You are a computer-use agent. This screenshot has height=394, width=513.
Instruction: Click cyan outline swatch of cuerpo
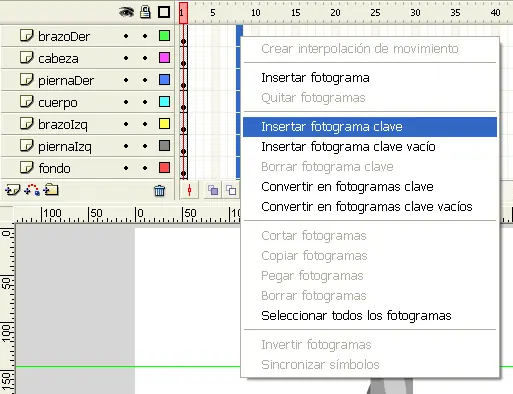pos(164,102)
